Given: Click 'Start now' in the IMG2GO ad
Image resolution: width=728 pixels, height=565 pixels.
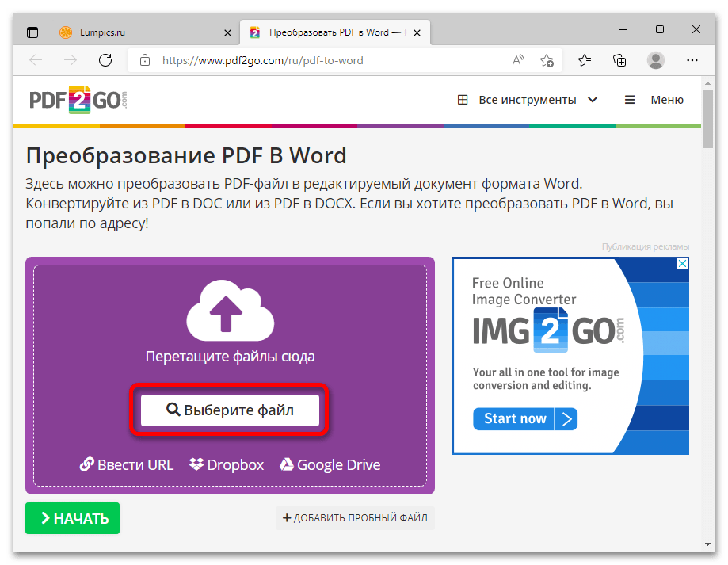Looking at the screenshot, I should click(525, 419).
